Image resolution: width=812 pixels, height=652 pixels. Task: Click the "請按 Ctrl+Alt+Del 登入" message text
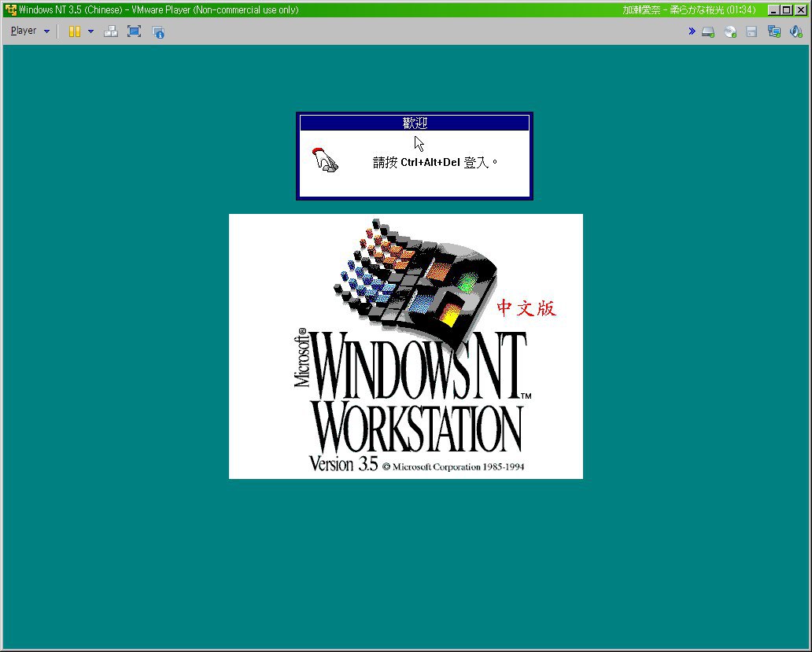click(x=435, y=163)
